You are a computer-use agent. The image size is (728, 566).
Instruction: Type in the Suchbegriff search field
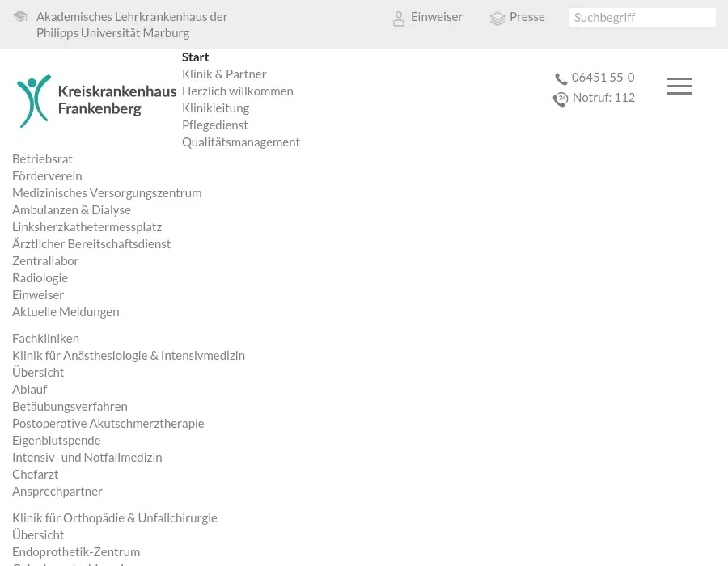point(642,18)
